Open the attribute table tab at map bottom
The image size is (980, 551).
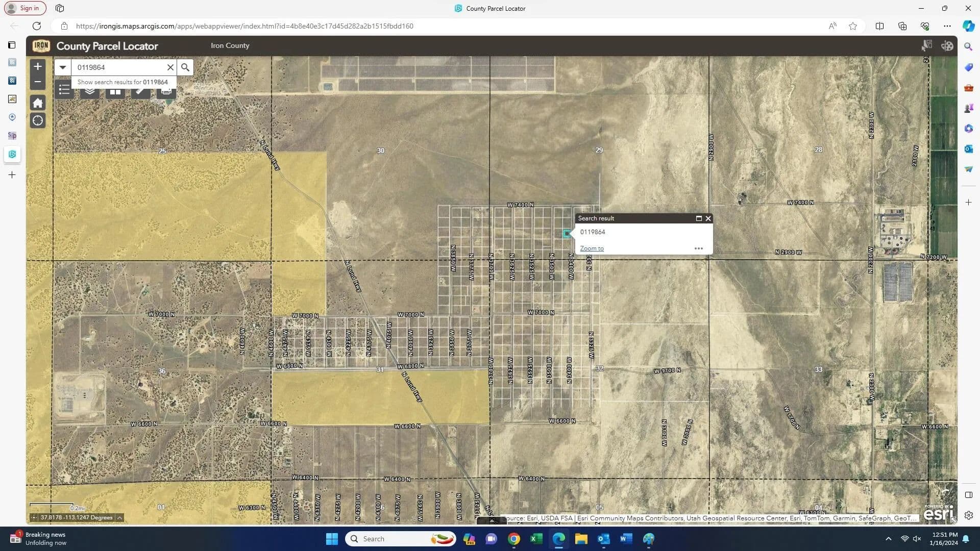[x=492, y=520]
